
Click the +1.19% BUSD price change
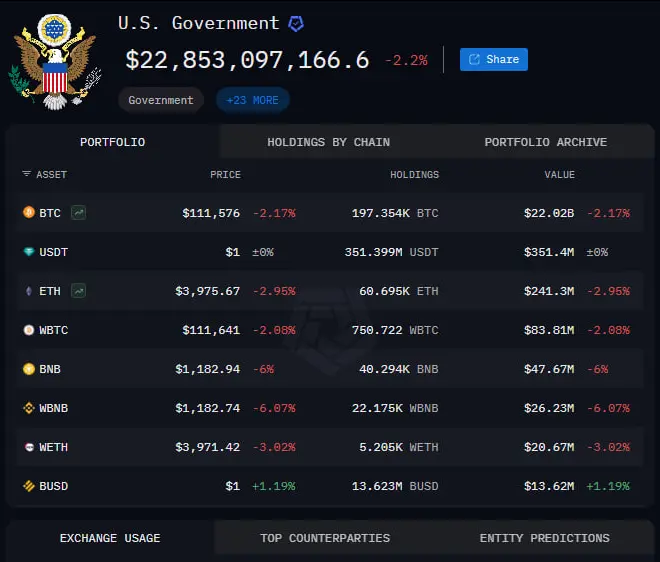coord(274,486)
